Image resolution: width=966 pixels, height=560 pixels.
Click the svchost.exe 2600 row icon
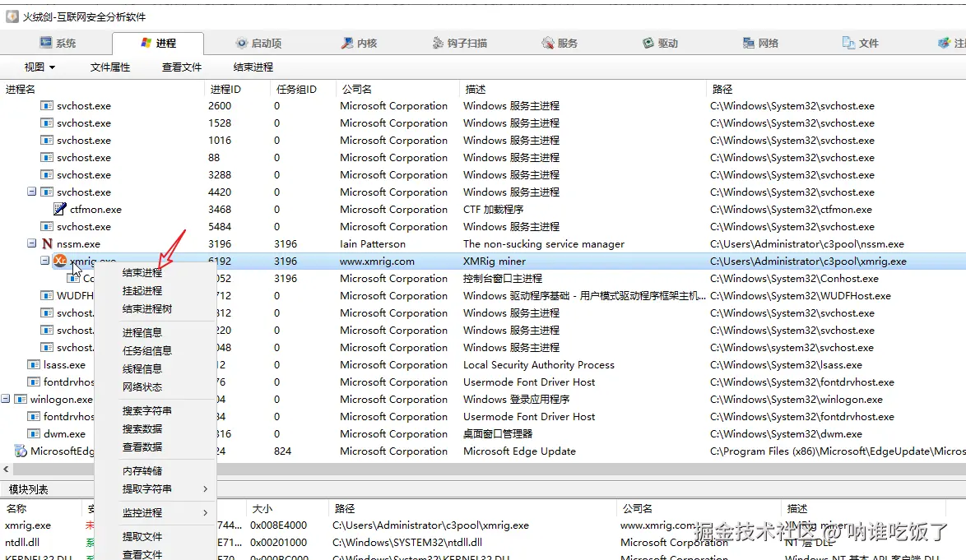coord(47,106)
